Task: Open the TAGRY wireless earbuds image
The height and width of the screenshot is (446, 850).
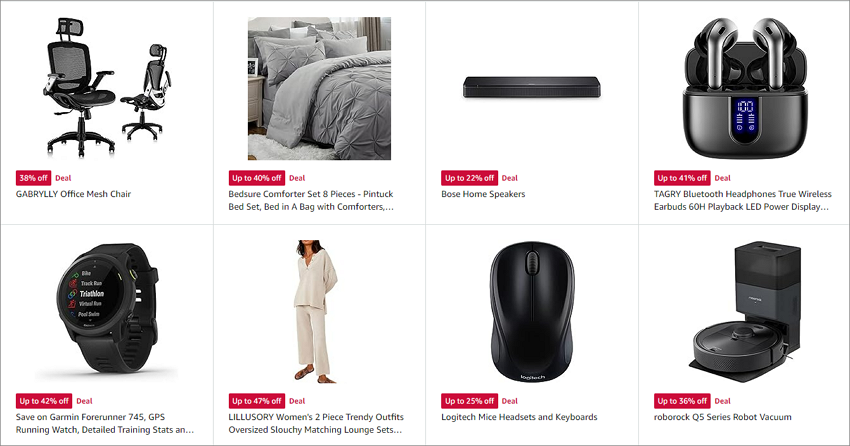Action: click(x=745, y=87)
